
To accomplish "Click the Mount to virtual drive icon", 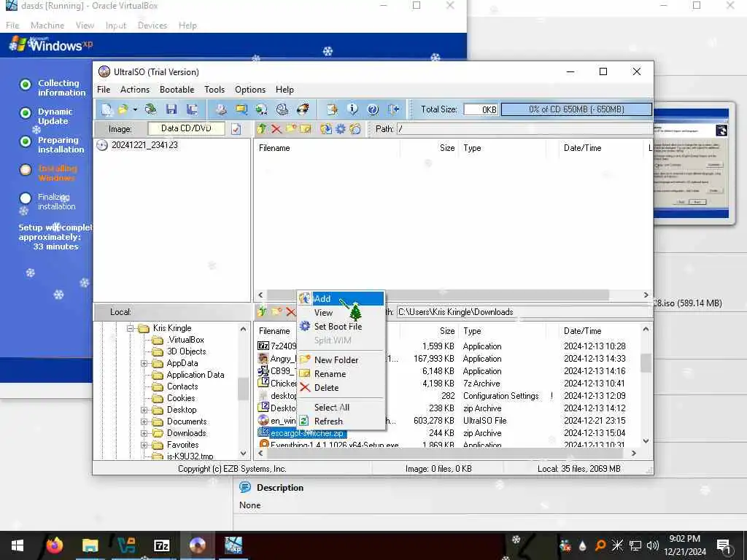I will pos(282,109).
